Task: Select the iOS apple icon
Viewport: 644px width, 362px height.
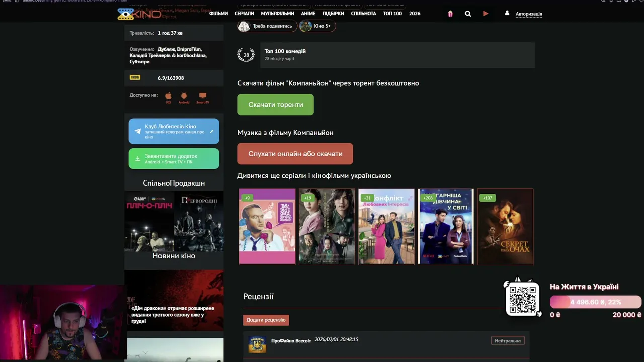Action: point(168,96)
